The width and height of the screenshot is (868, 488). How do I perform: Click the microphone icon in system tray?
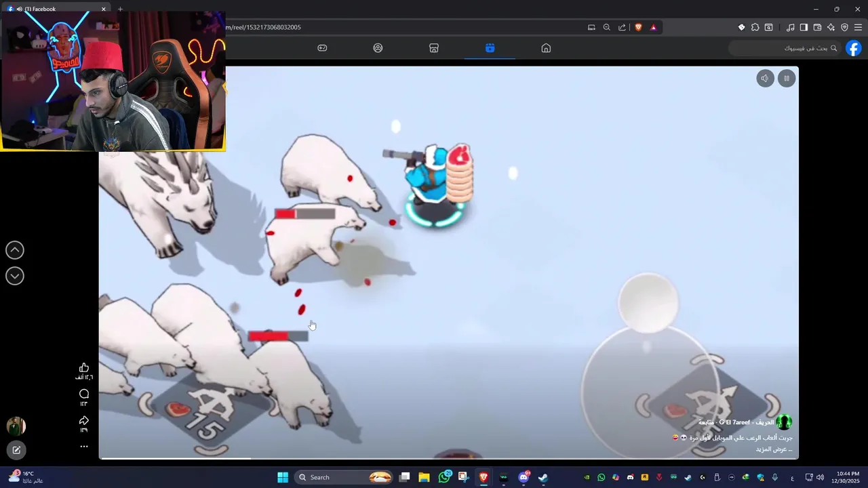point(775,477)
